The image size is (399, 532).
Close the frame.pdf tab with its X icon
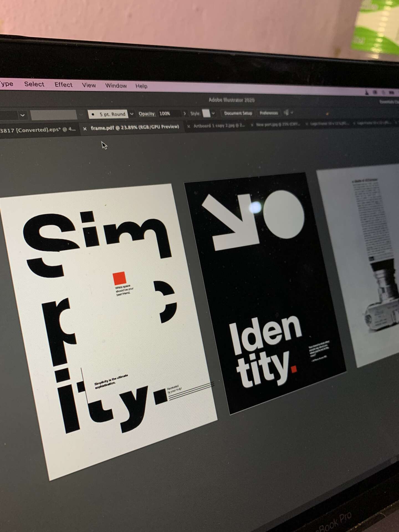coord(85,129)
